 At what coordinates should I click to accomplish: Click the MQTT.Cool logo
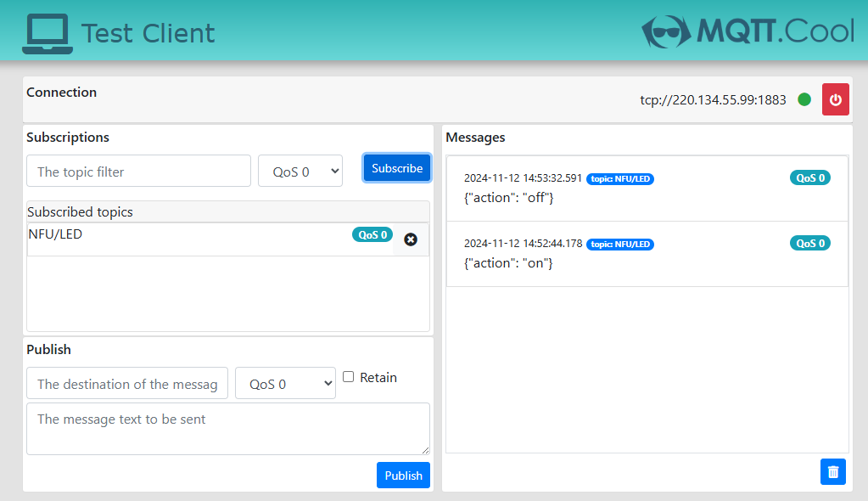coord(748,31)
